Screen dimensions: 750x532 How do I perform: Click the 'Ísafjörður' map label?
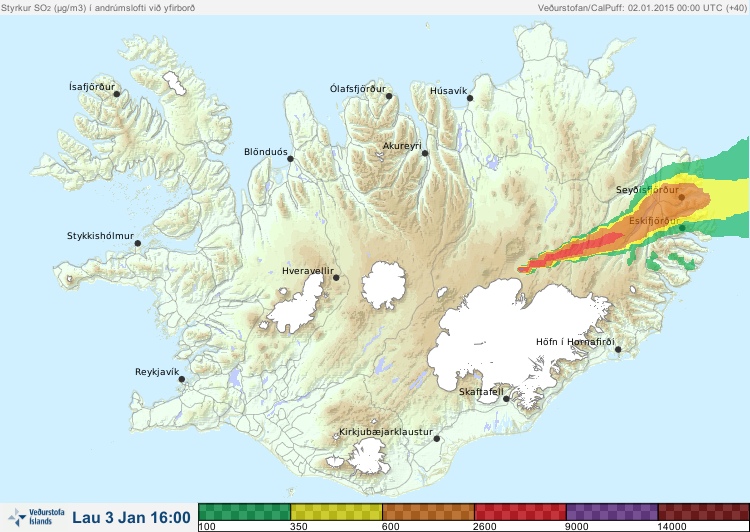[92, 87]
